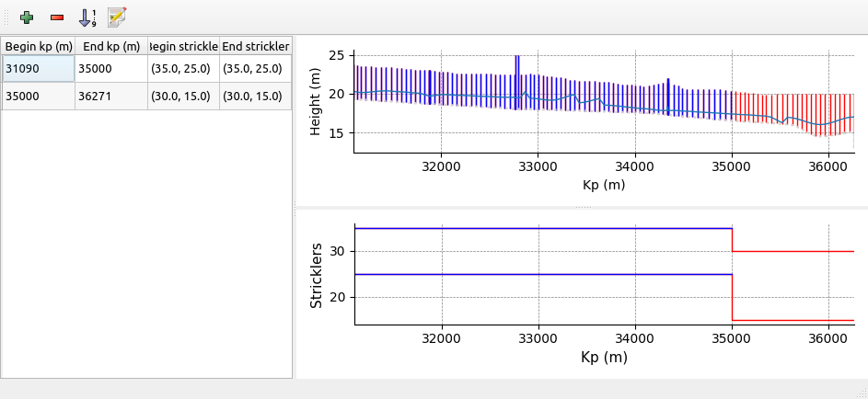
Task: Open the edit stricklers pencil icon
Action: click(x=117, y=17)
